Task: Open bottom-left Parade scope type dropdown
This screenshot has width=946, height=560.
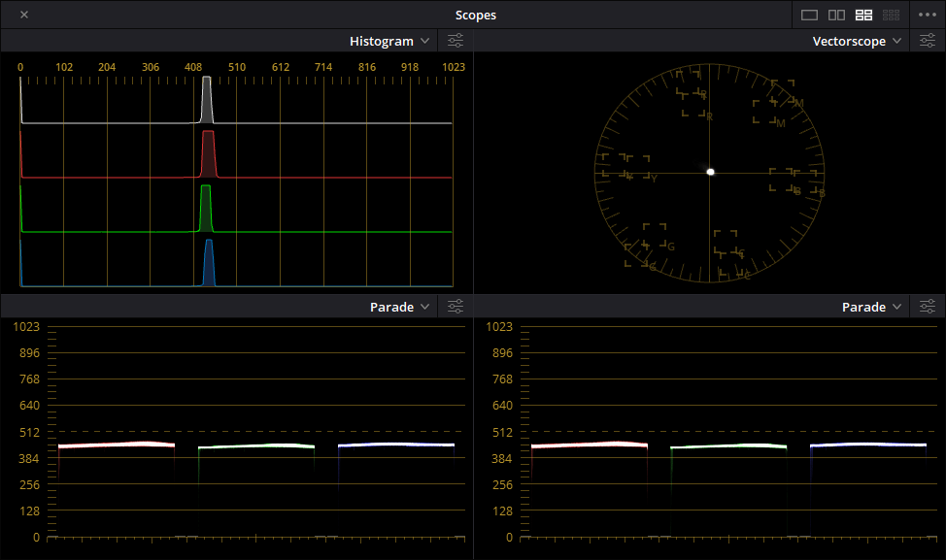Action: tap(399, 307)
